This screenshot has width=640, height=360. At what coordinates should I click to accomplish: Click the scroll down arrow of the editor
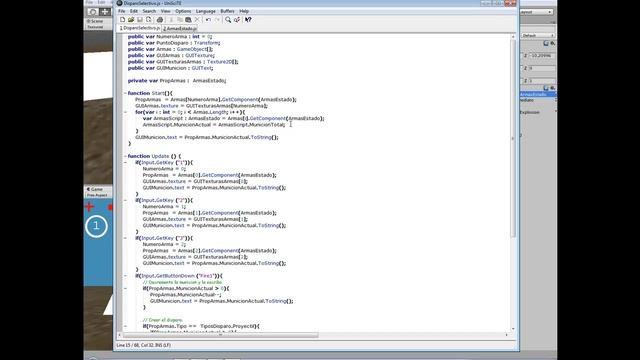pyautogui.click(x=513, y=329)
